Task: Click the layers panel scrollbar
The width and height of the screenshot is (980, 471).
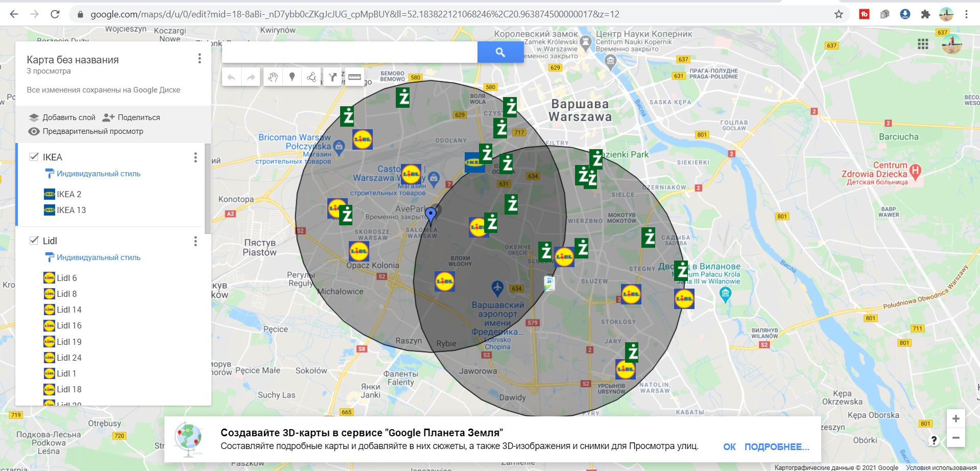Action: 208,189
